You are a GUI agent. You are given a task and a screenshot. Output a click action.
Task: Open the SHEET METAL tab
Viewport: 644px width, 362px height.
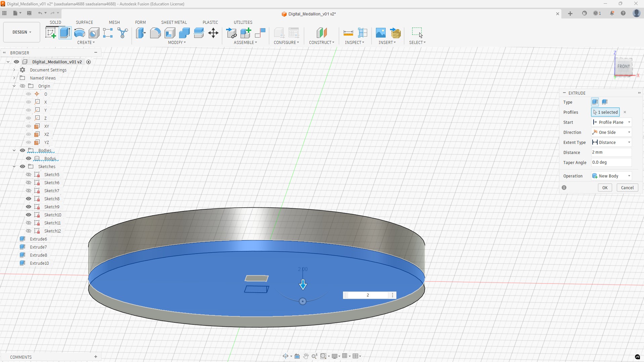[x=174, y=22]
